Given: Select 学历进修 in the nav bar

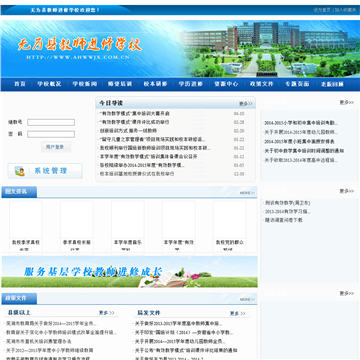Looking at the screenshot, I should coord(191,84).
